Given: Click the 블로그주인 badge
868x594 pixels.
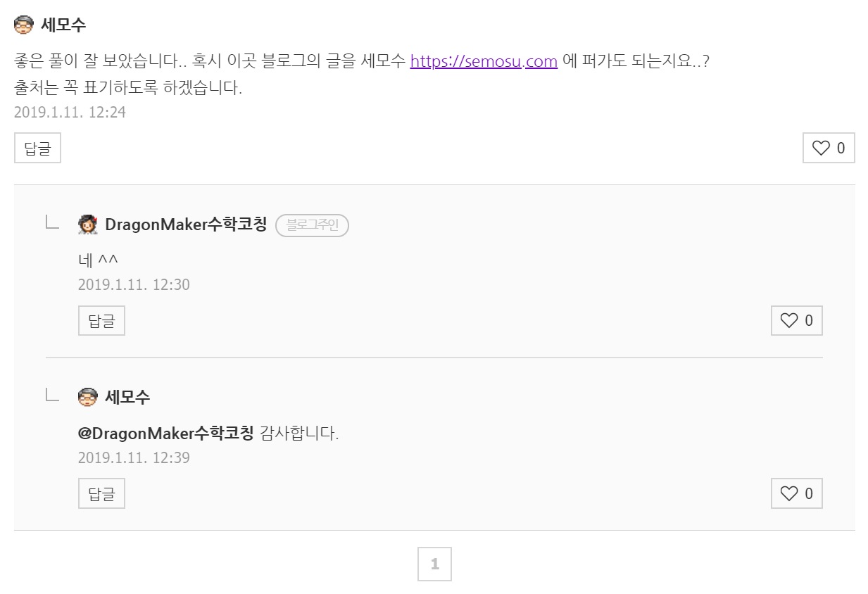Looking at the screenshot, I should coord(312,225).
